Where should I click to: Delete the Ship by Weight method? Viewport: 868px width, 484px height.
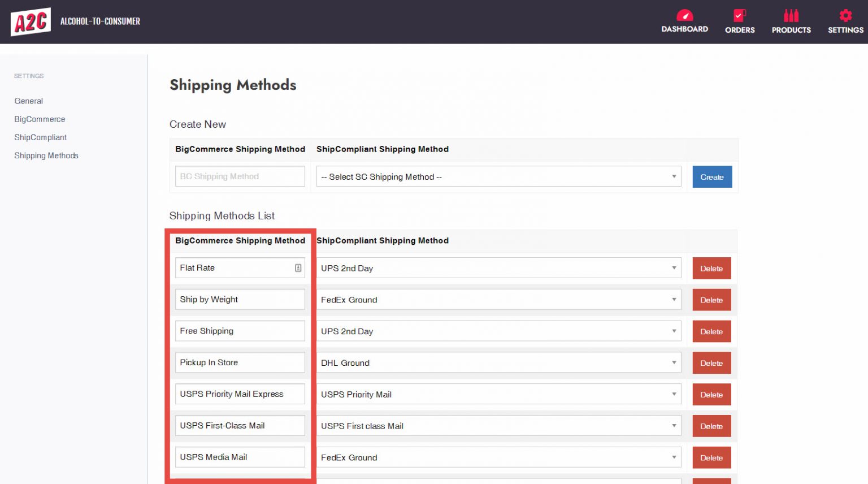pyautogui.click(x=711, y=300)
